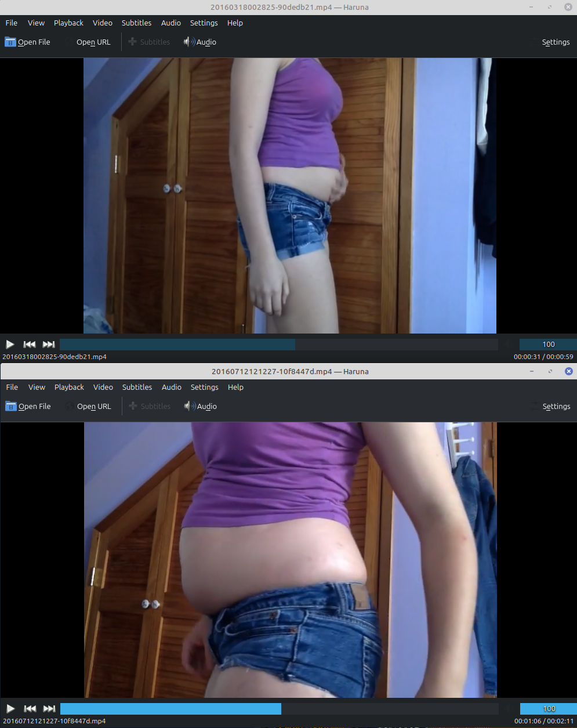Open the Subtitles menu in bottom window
This screenshot has width=577, height=728.
pos(137,387)
